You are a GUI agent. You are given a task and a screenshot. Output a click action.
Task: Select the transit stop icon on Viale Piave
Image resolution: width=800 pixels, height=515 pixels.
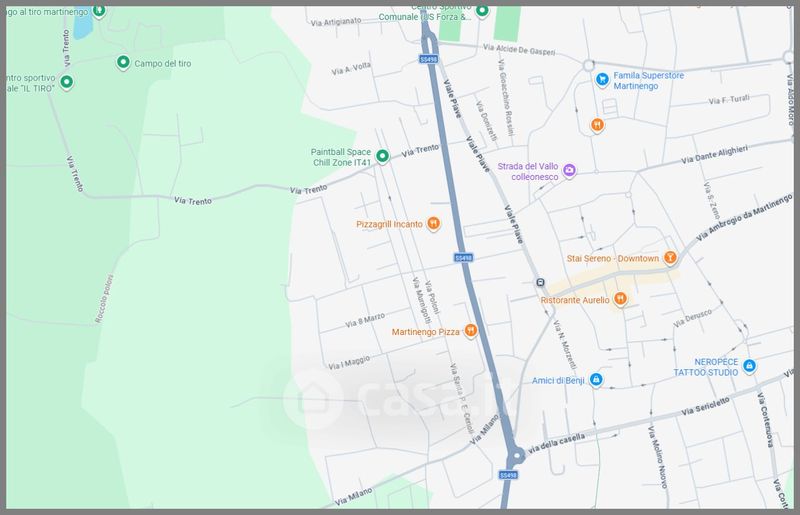[540, 281]
